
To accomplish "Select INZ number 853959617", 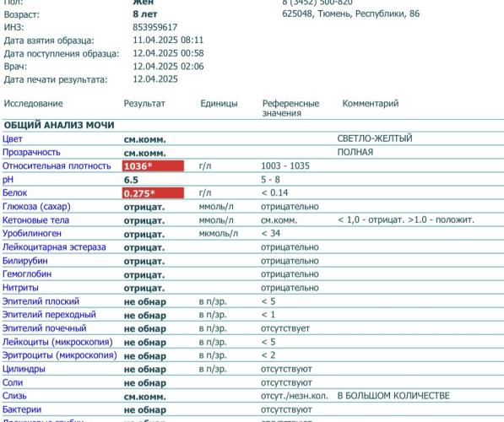I will coord(155,27).
